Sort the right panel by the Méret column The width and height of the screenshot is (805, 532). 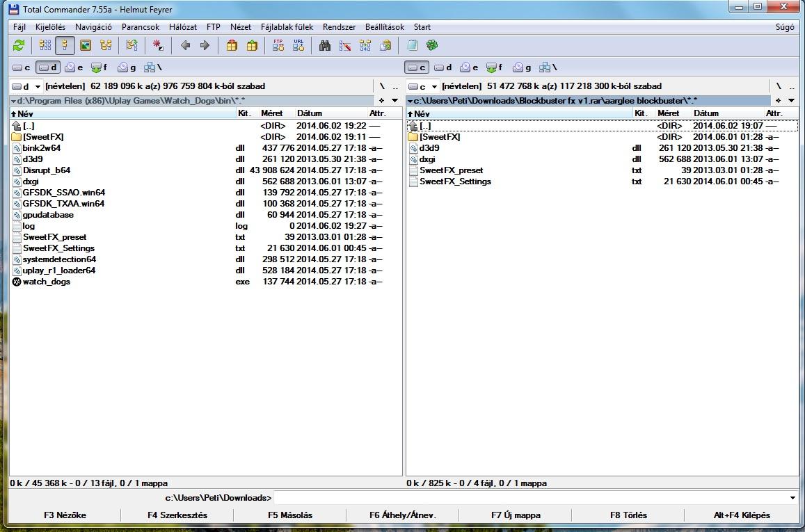click(x=668, y=113)
